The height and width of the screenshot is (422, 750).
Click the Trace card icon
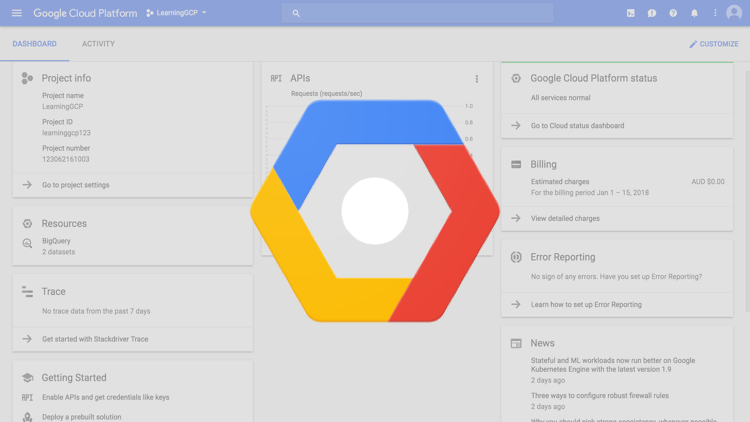[27, 291]
